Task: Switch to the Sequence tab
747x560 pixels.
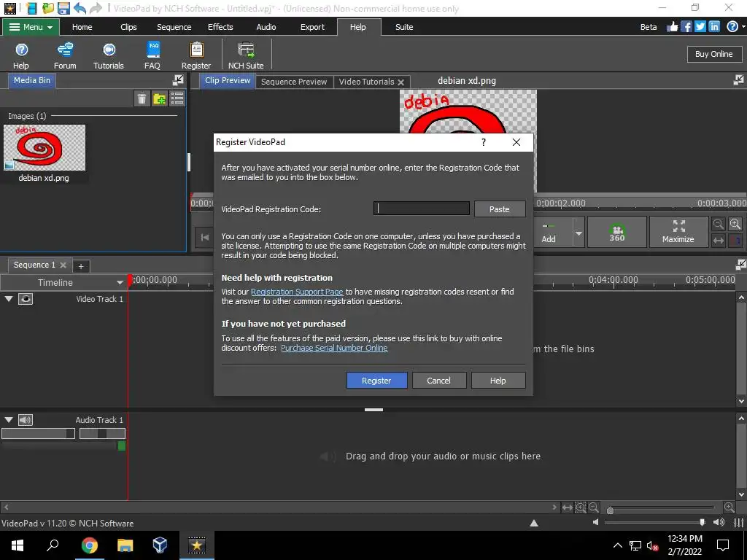Action: [x=174, y=27]
